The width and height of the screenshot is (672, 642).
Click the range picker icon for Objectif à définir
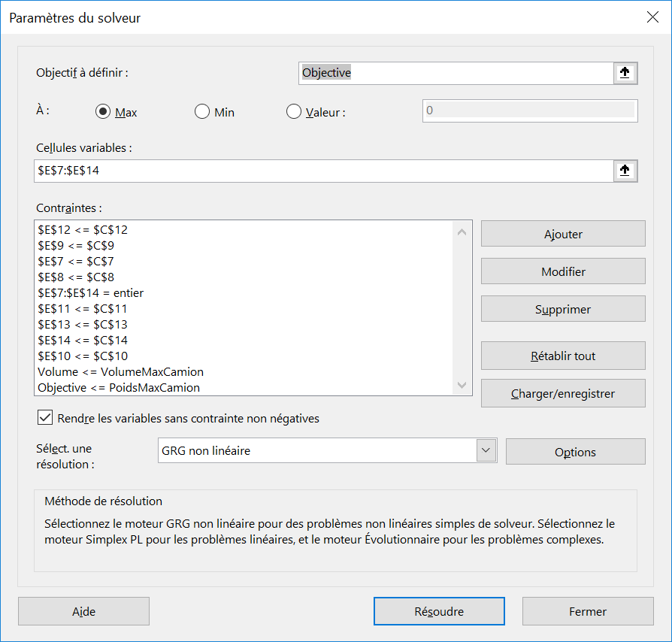(625, 73)
